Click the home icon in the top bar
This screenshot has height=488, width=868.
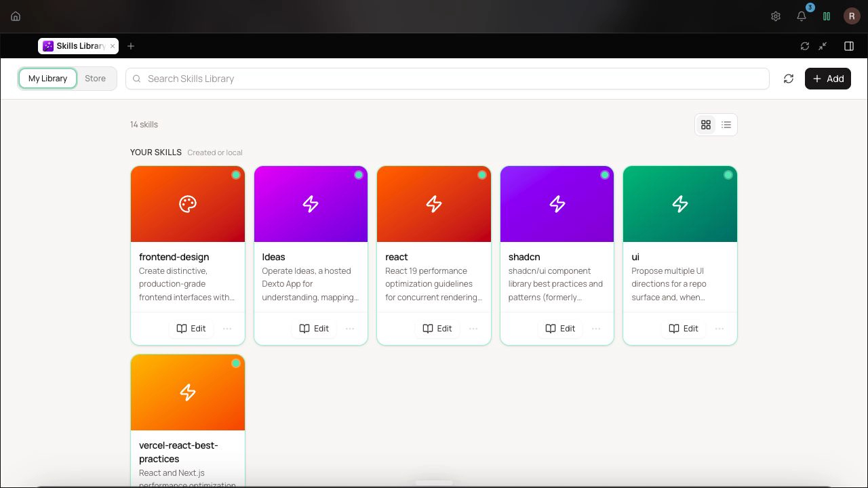pos(16,16)
